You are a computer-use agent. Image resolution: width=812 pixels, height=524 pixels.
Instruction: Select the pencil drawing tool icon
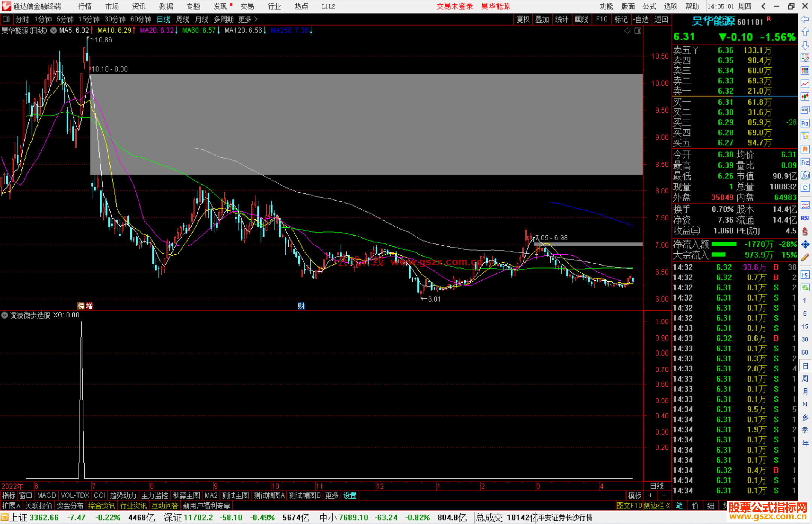(x=805, y=258)
